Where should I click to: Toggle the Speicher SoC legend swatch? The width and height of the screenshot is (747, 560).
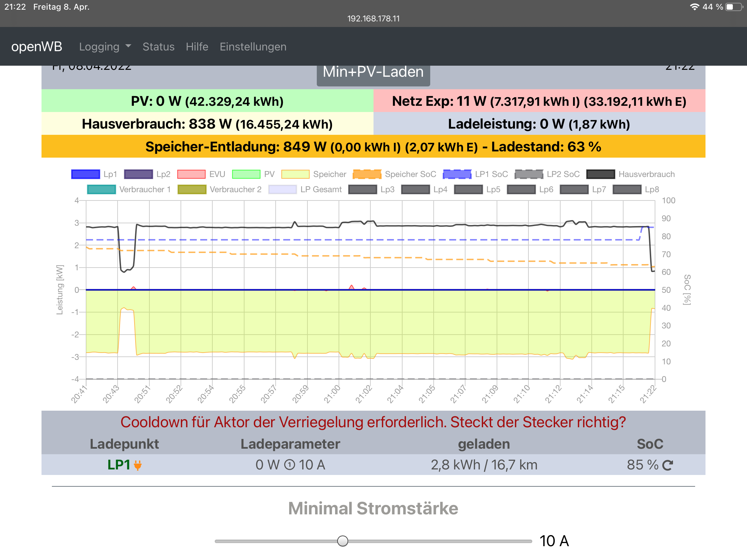pos(367,174)
